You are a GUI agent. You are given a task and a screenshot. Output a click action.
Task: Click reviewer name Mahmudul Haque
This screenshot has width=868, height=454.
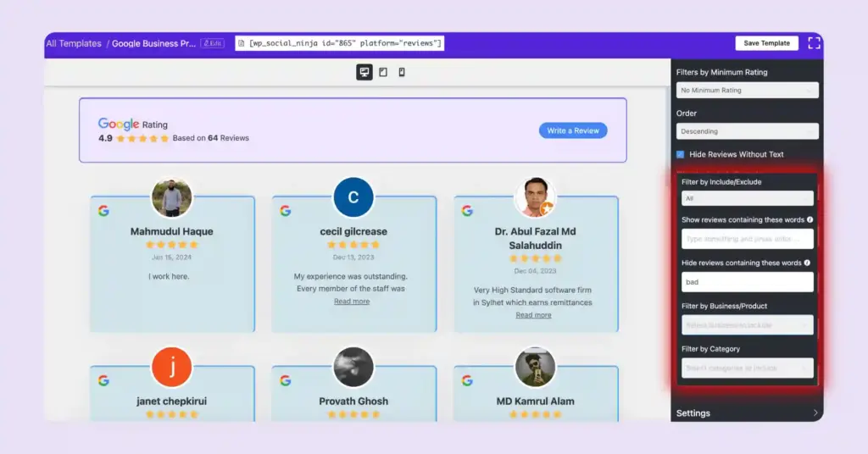[x=171, y=231]
